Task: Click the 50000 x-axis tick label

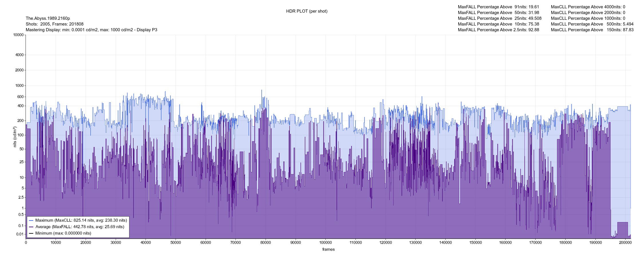Action: click(x=175, y=243)
